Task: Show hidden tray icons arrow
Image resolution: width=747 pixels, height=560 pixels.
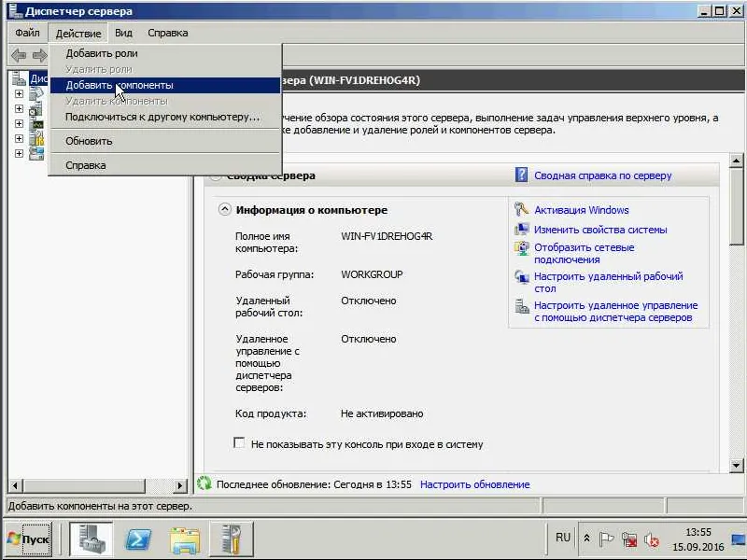Action: [587, 539]
